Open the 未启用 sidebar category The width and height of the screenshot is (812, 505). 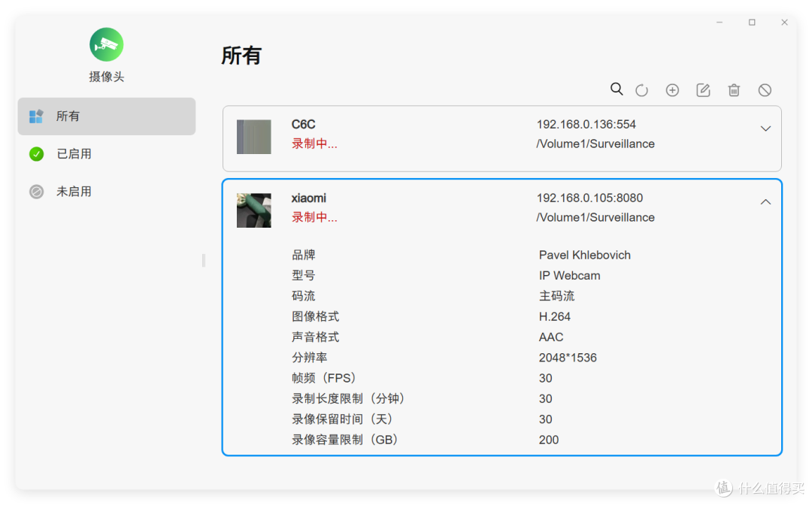(107, 192)
